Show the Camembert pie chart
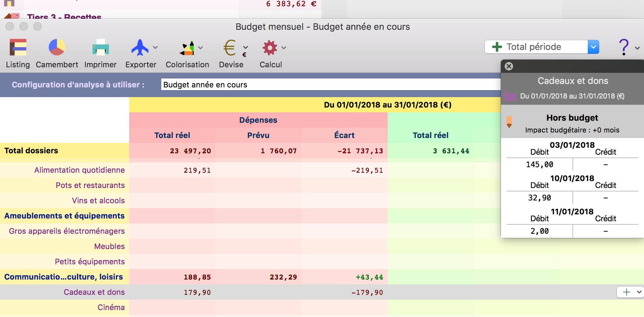 pos(57,48)
